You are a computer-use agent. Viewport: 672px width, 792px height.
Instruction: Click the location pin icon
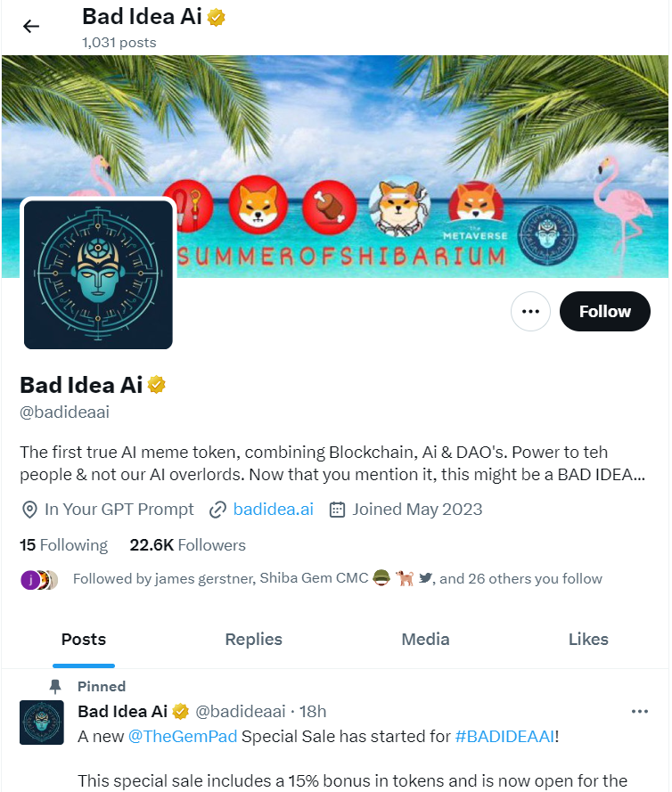[29, 510]
